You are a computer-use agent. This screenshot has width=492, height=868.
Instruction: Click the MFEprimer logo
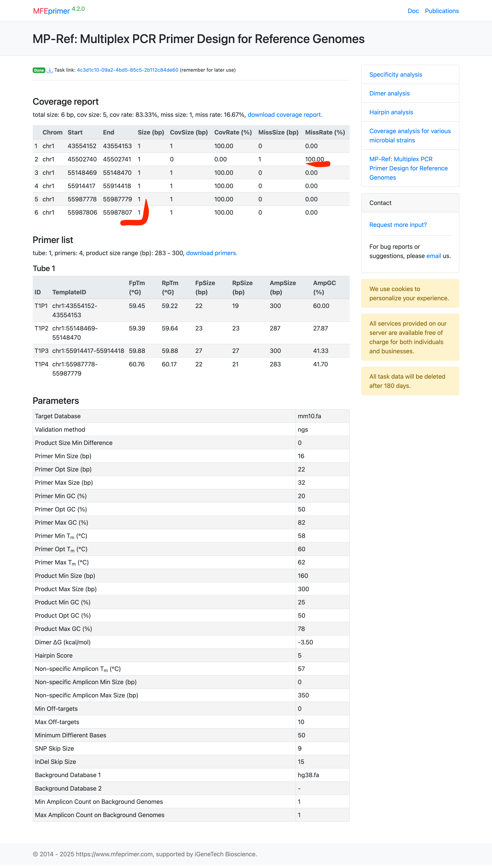51,10
